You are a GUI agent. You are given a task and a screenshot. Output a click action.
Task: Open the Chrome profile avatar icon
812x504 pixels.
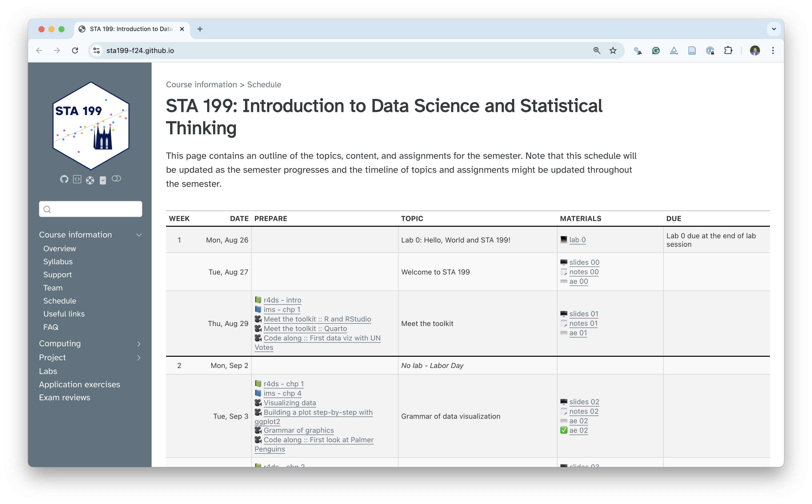coord(755,50)
